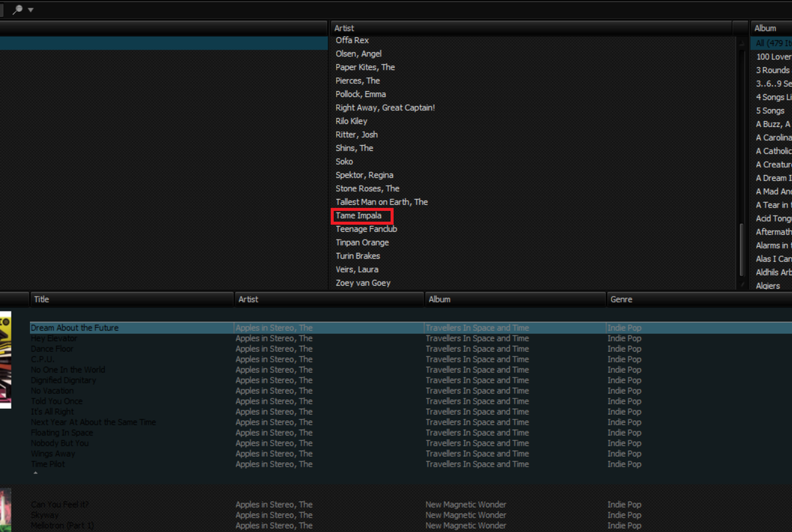Click the artist list scrollbar up arrow
792x532 pixels.
(x=742, y=43)
